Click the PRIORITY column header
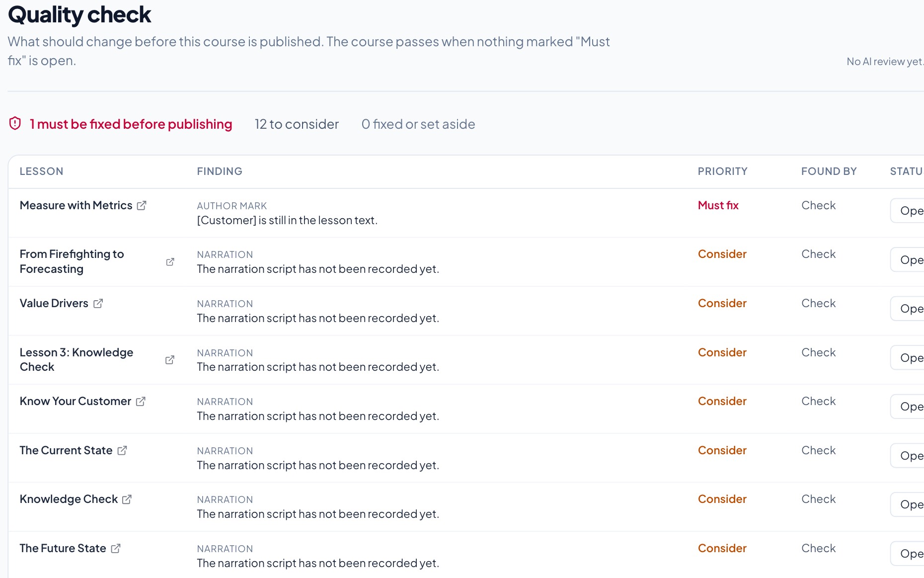Viewport: 924px width, 578px height. click(x=723, y=171)
